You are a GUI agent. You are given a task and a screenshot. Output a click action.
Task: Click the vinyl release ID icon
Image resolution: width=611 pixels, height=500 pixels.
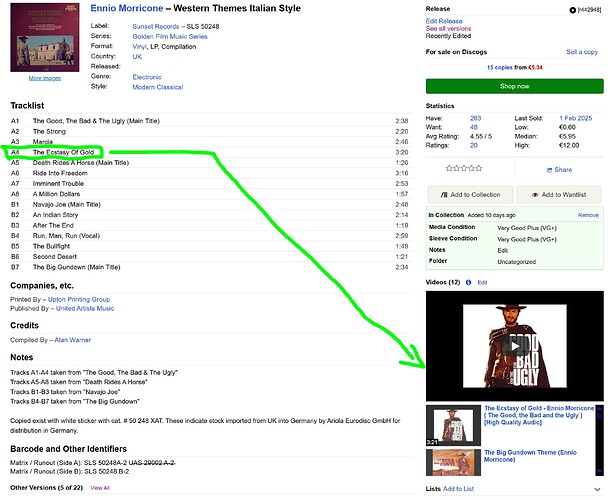click(x=572, y=10)
